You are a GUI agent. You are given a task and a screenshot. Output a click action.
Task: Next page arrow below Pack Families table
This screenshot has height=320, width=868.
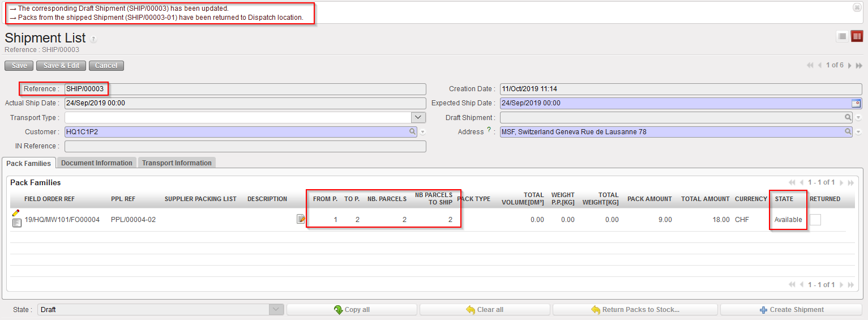pos(842,285)
